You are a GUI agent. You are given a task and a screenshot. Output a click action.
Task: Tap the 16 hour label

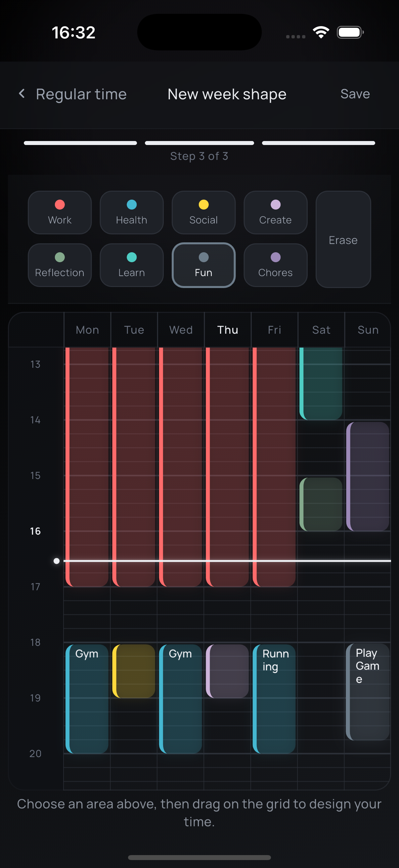(35, 531)
